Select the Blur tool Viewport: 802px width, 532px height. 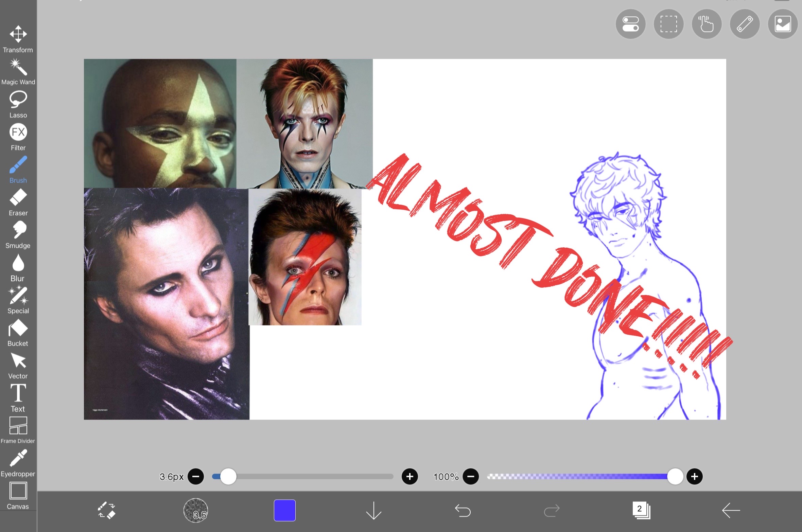pos(18,267)
